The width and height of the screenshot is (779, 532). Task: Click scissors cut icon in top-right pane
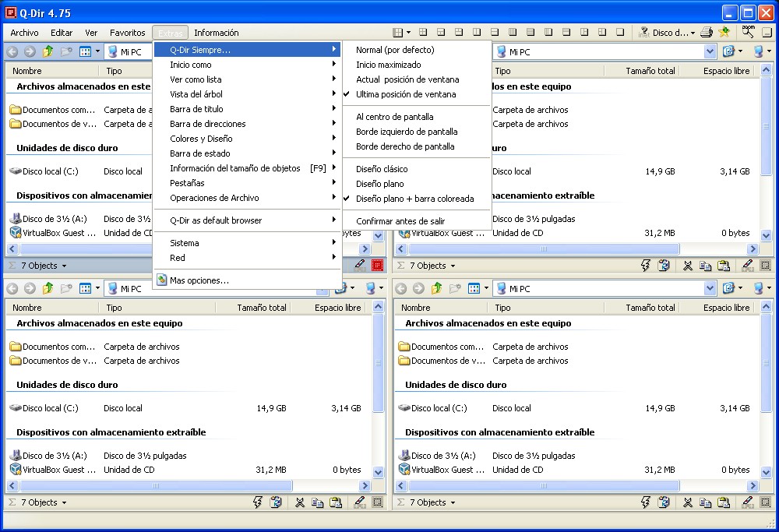click(688, 266)
